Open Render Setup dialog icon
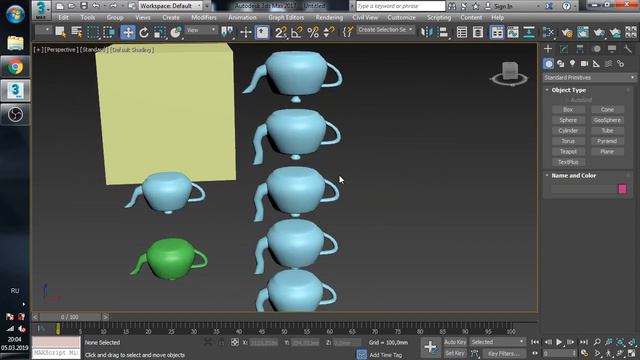The image size is (640, 360). [567, 32]
